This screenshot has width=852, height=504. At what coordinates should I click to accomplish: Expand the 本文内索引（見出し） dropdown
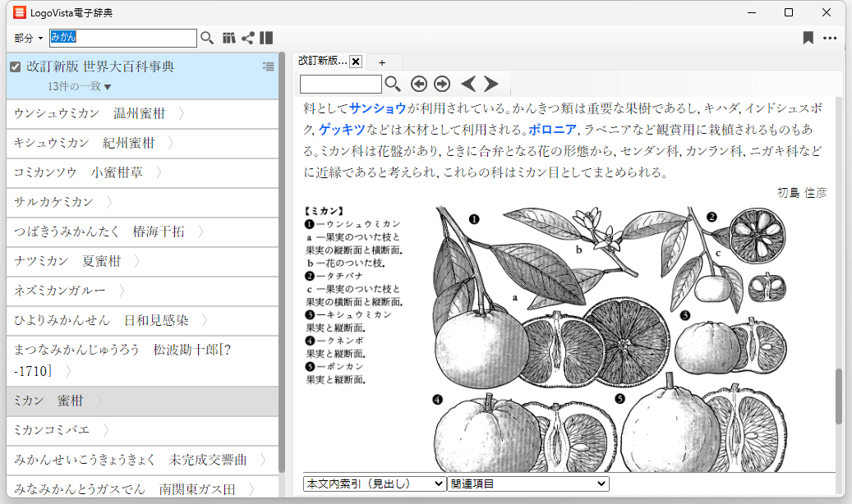pos(374,484)
